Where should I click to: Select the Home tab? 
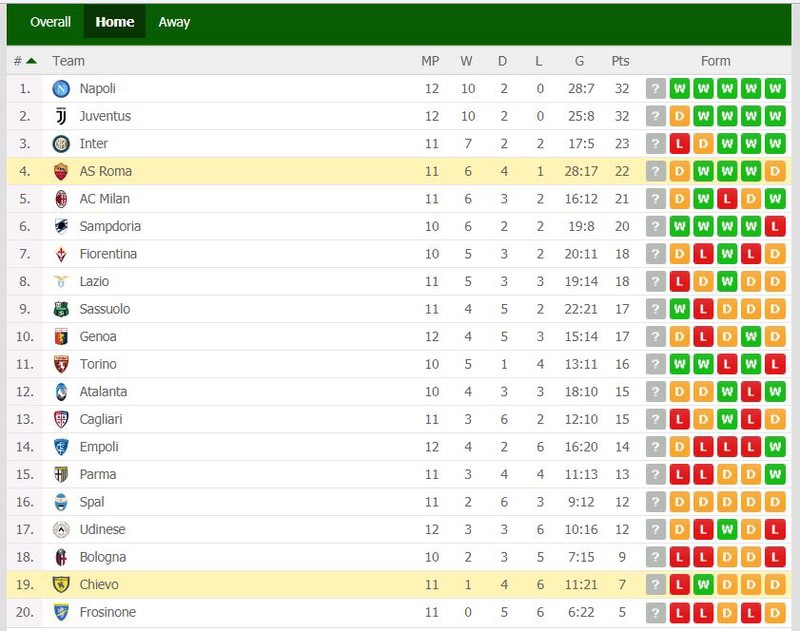coord(115,22)
